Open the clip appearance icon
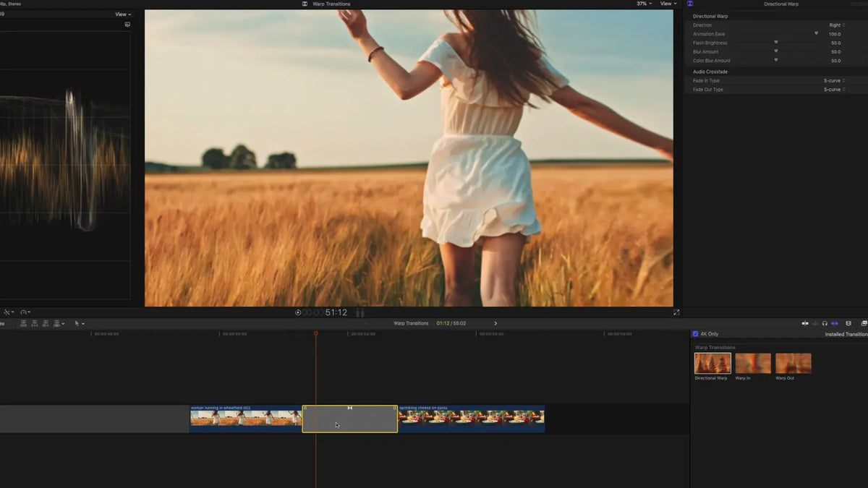Image resolution: width=868 pixels, height=488 pixels. point(848,323)
